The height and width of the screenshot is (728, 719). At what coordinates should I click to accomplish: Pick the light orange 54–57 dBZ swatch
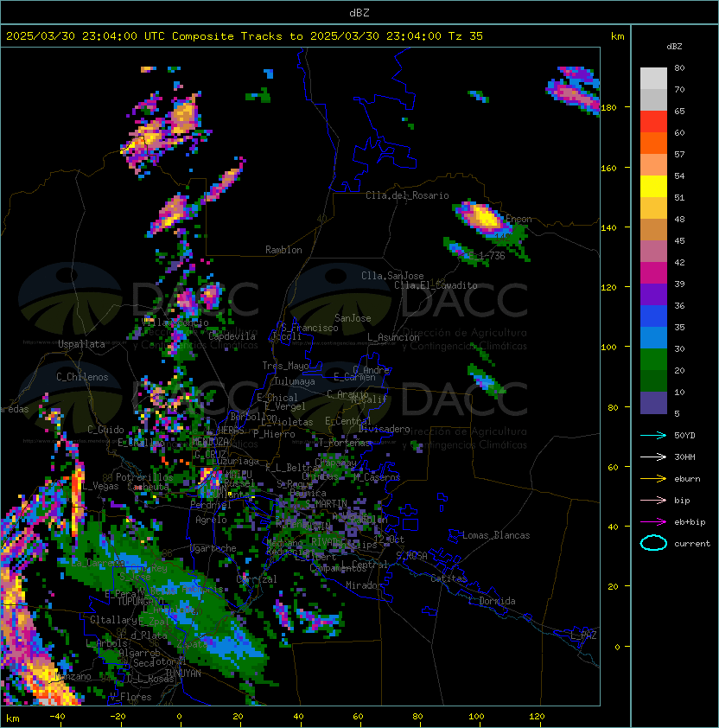653,165
